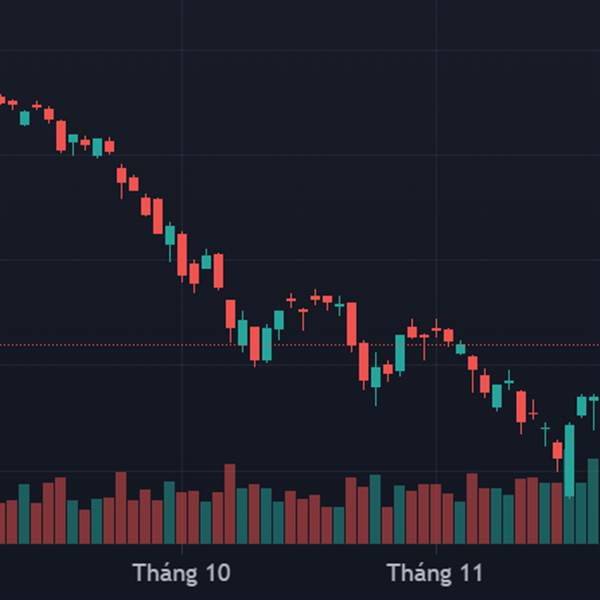The width and height of the screenshot is (600, 600).
Task: Click the green cross doji just left of the lowest red candle
Action: [x=545, y=429]
